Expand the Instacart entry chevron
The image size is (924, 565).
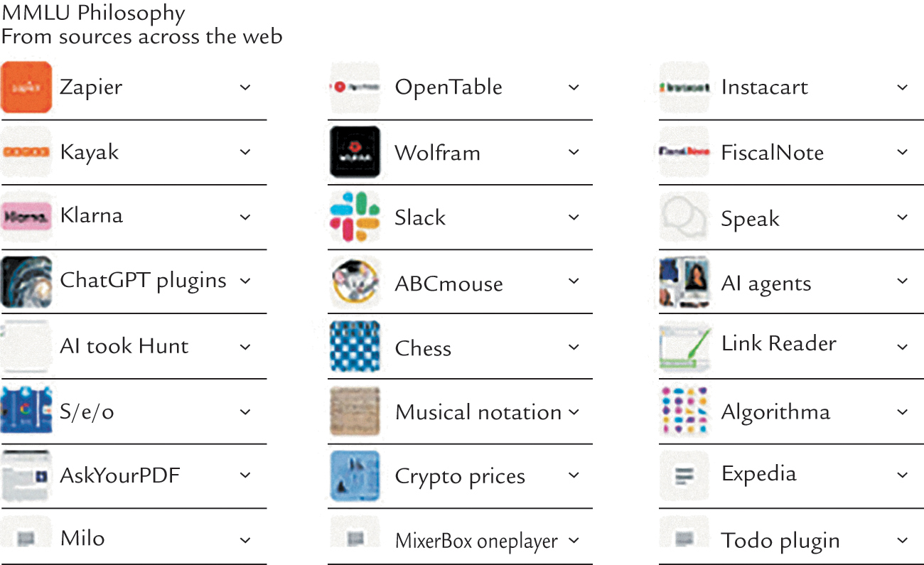tap(903, 87)
